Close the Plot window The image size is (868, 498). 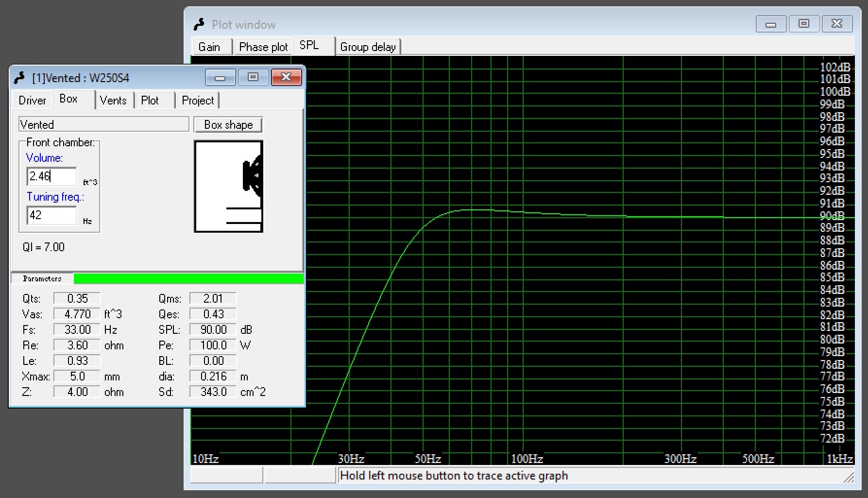[x=837, y=24]
